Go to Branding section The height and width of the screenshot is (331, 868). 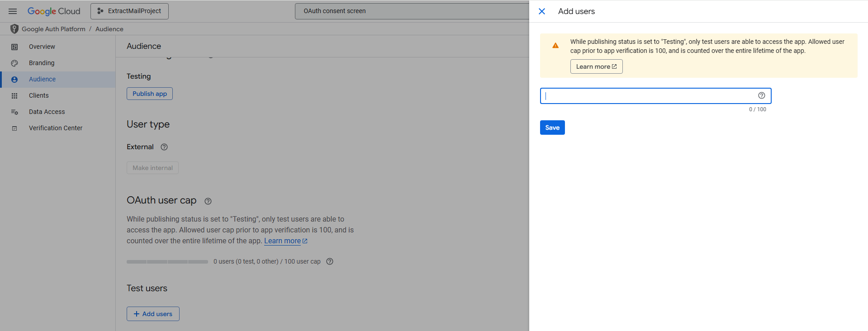[42, 63]
